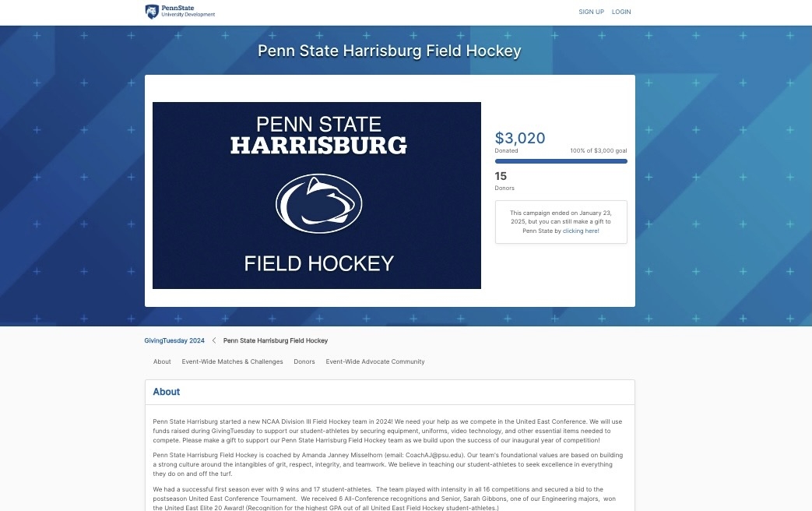
Task: Select the About tab
Action: (x=162, y=361)
